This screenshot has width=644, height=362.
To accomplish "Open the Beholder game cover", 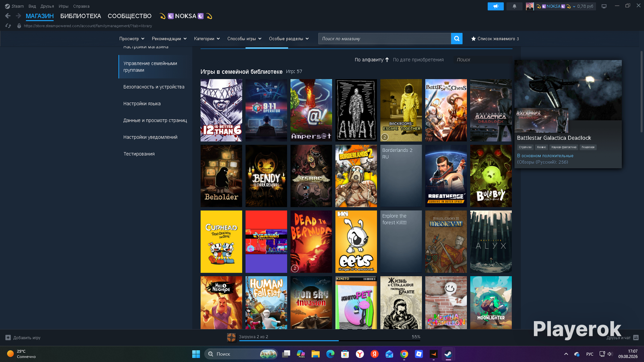I will [x=221, y=176].
